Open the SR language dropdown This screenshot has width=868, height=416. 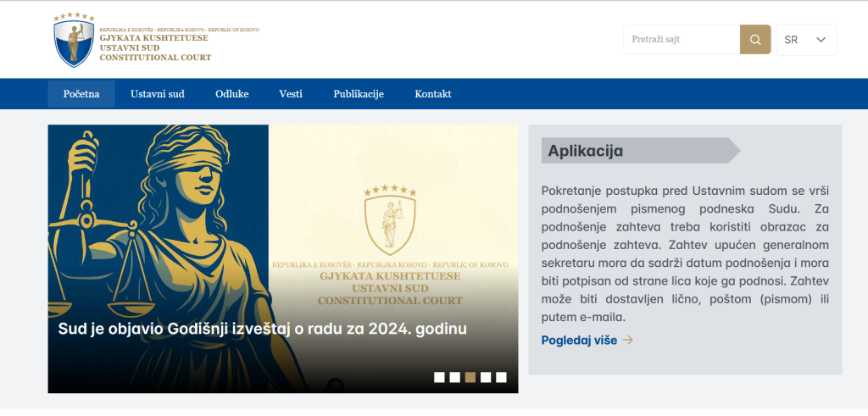806,40
